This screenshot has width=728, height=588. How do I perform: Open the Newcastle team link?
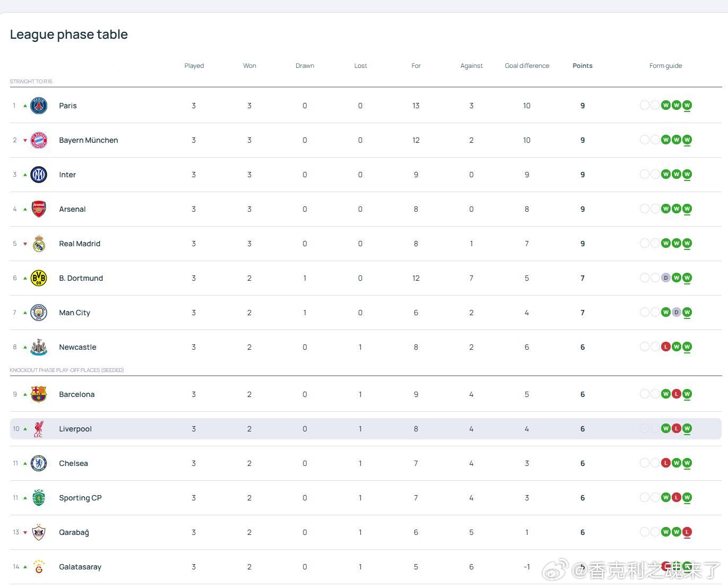77,347
